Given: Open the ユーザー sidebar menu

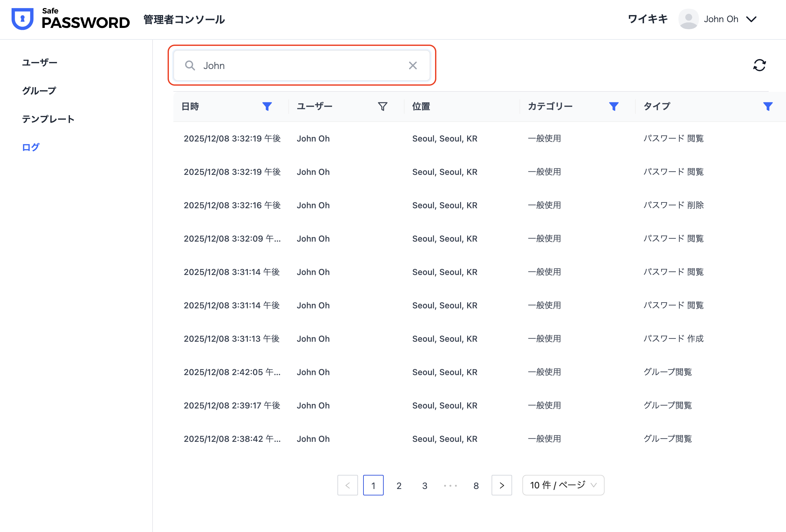Looking at the screenshot, I should coord(39,63).
